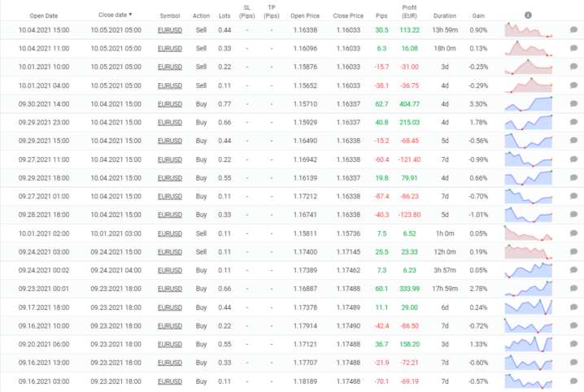Open comment icon for trade opened 09.27.2021 11:00

(x=573, y=159)
